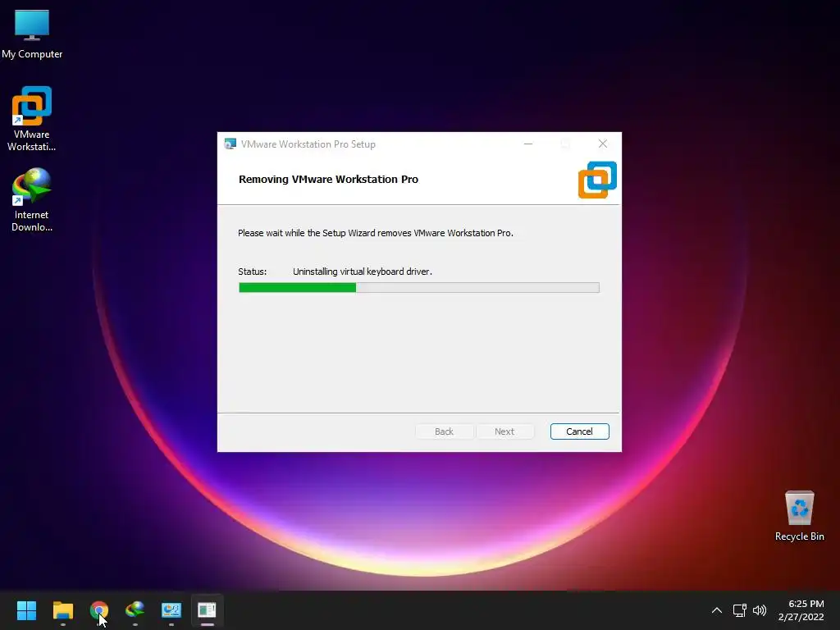Open the network status tray icon
Viewport: 840px width, 630px height.
(x=740, y=610)
